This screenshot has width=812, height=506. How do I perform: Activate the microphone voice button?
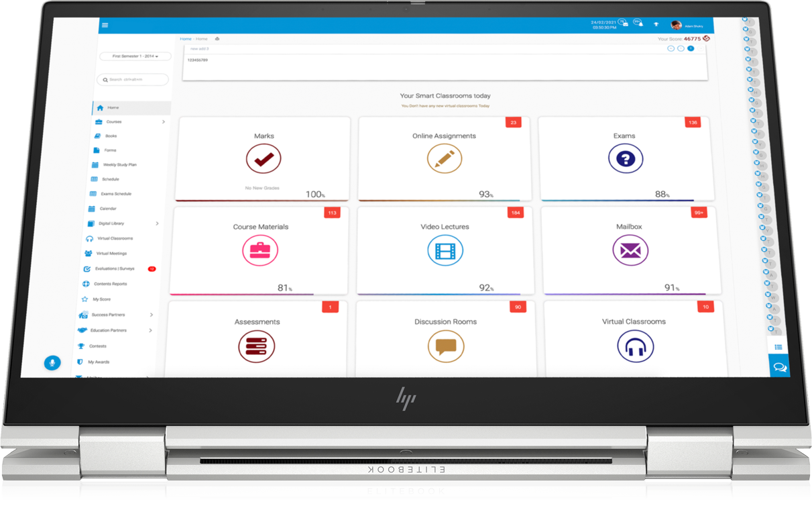[52, 363]
